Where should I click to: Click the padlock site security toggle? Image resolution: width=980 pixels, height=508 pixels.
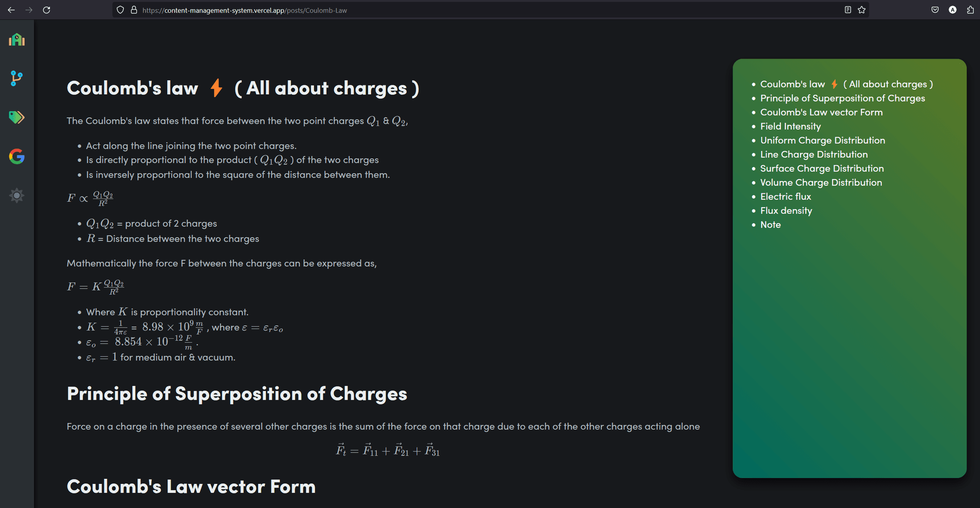pyautogui.click(x=133, y=10)
